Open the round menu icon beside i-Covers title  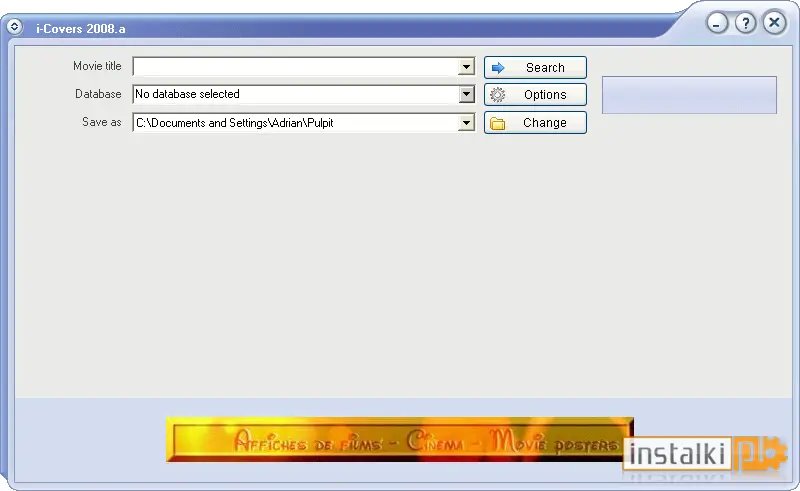(14, 27)
